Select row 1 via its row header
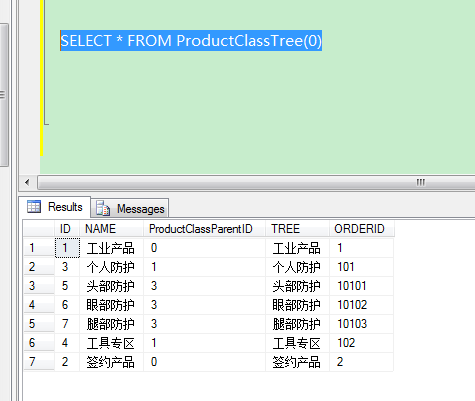 click(39, 248)
